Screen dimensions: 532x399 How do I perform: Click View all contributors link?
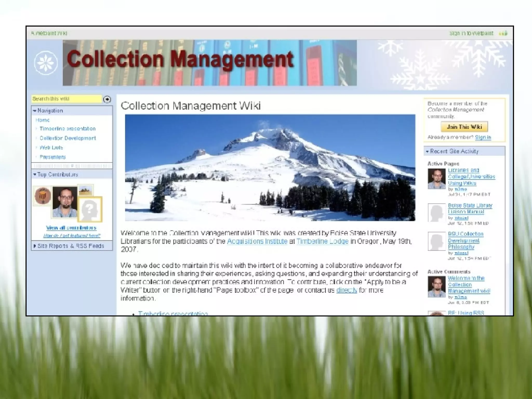point(71,228)
